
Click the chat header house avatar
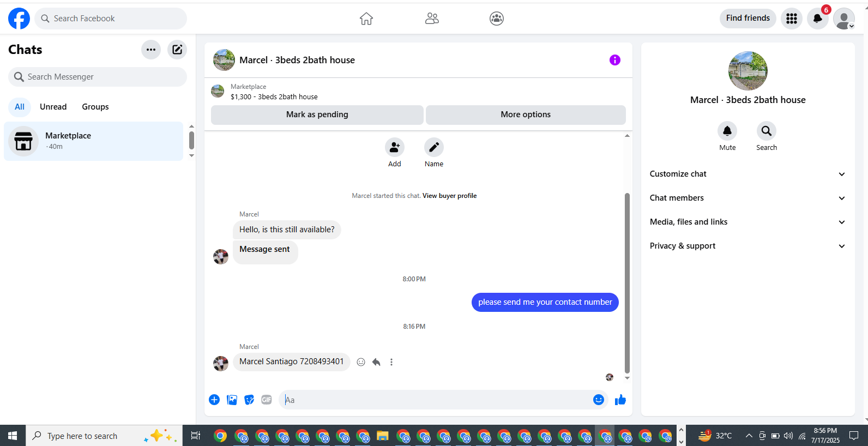224,60
